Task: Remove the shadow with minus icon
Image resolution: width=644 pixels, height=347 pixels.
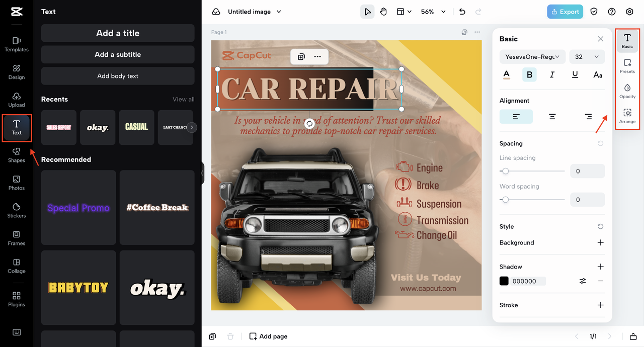Action: 600,281
